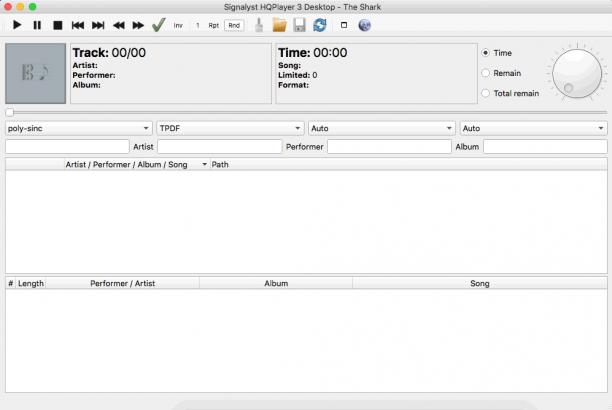Open the poly-sinc filter dropdown
Image resolution: width=612 pixels, height=410 pixels.
click(78, 128)
